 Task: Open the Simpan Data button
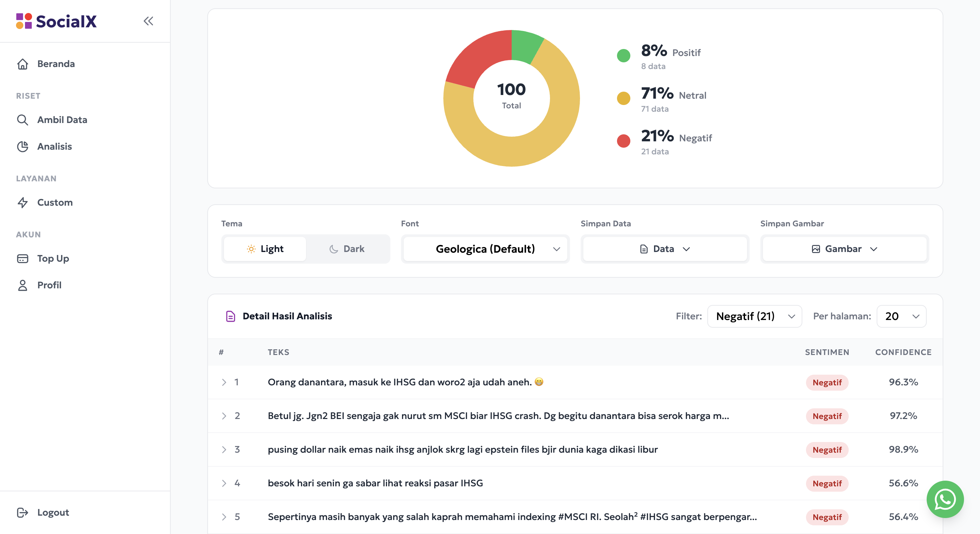665,249
